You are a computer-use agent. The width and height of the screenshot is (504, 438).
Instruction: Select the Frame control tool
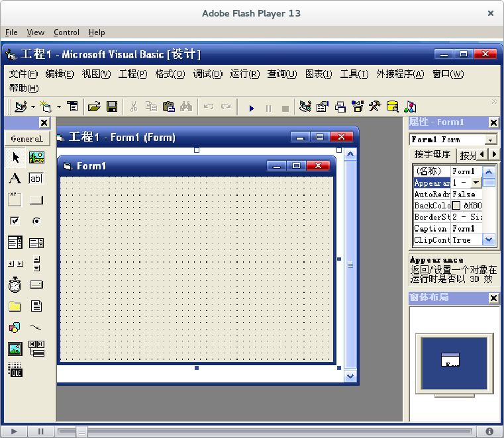pos(15,199)
